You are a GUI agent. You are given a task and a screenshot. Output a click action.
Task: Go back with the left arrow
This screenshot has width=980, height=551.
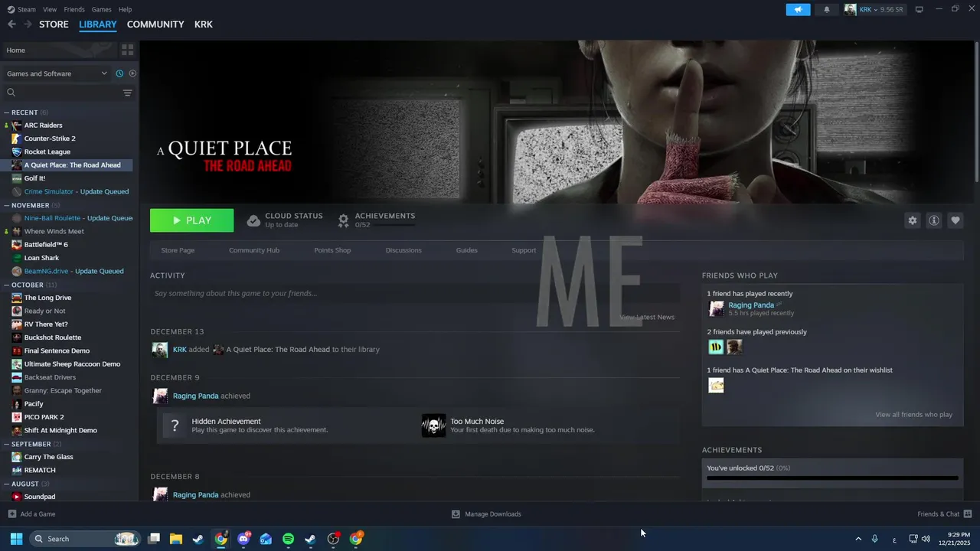[11, 24]
